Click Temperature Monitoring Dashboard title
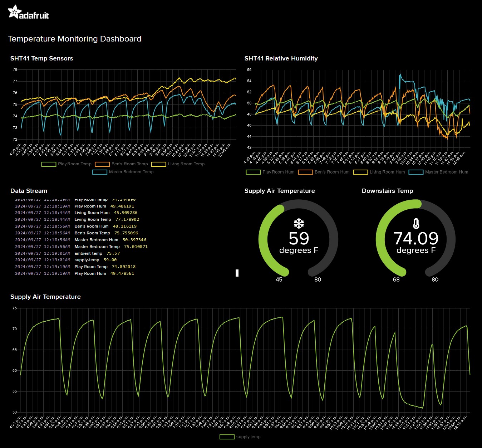The image size is (482, 448). click(x=75, y=39)
